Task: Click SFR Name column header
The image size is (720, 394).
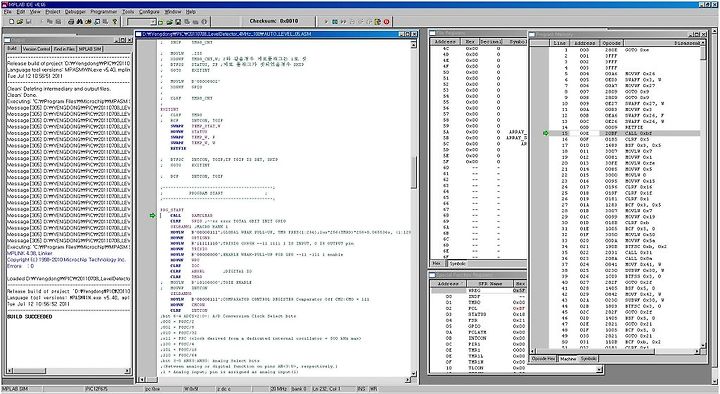Action: point(490,284)
